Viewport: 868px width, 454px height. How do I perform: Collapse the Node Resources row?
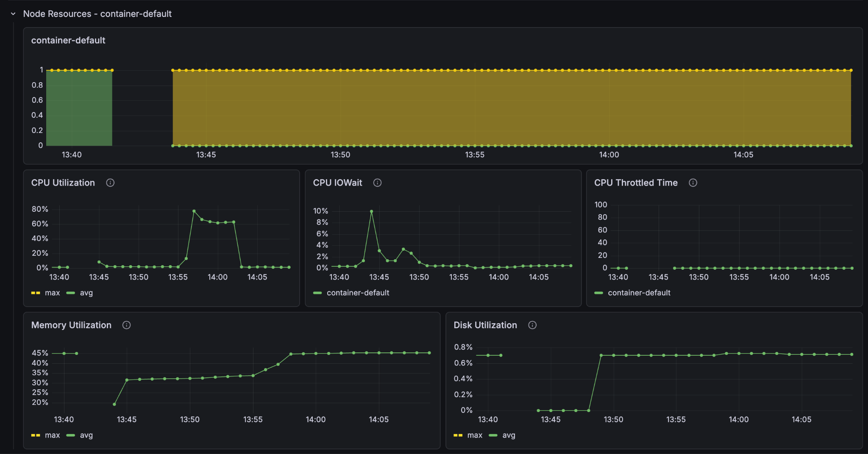point(12,14)
